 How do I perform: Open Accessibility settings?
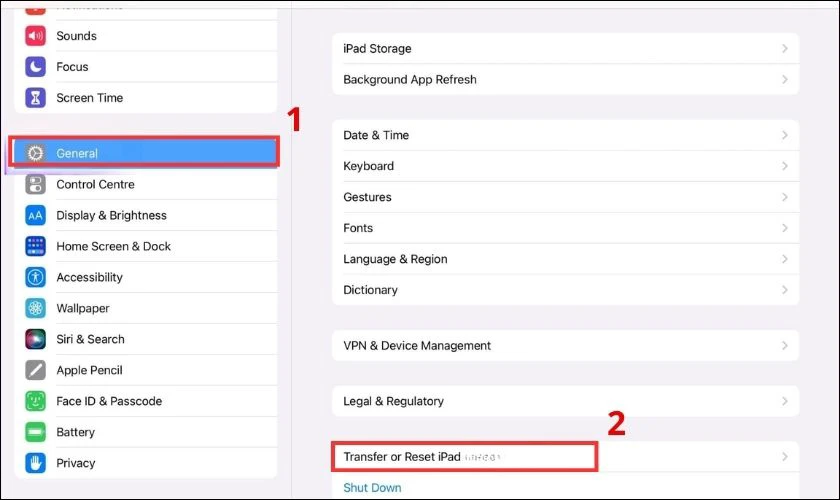click(146, 278)
